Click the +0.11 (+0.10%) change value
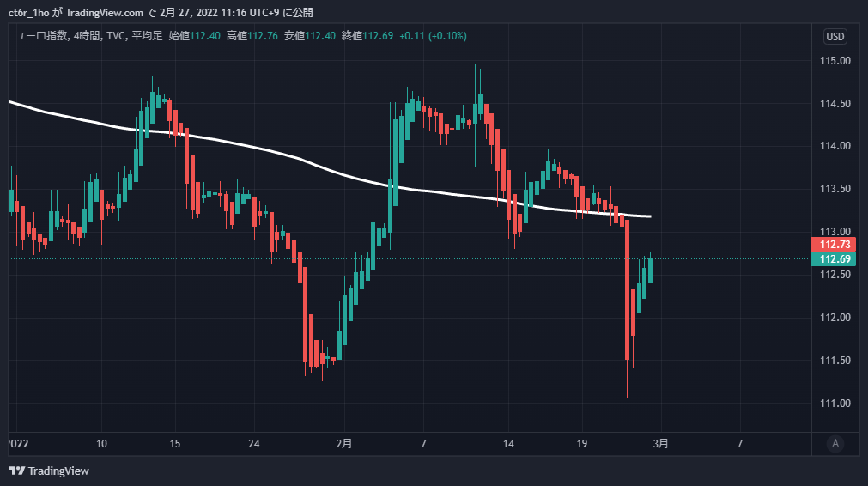Viewport: 868px width, 486px height. pos(433,36)
